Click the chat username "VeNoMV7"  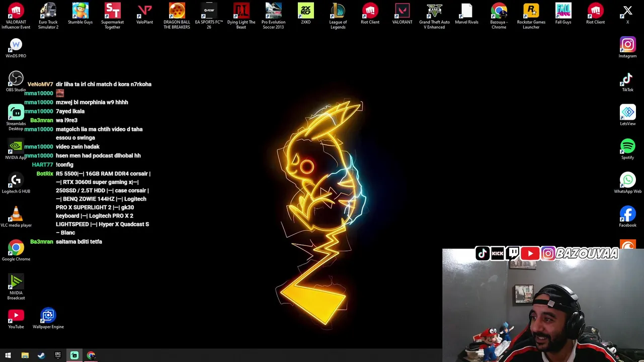coord(40,84)
